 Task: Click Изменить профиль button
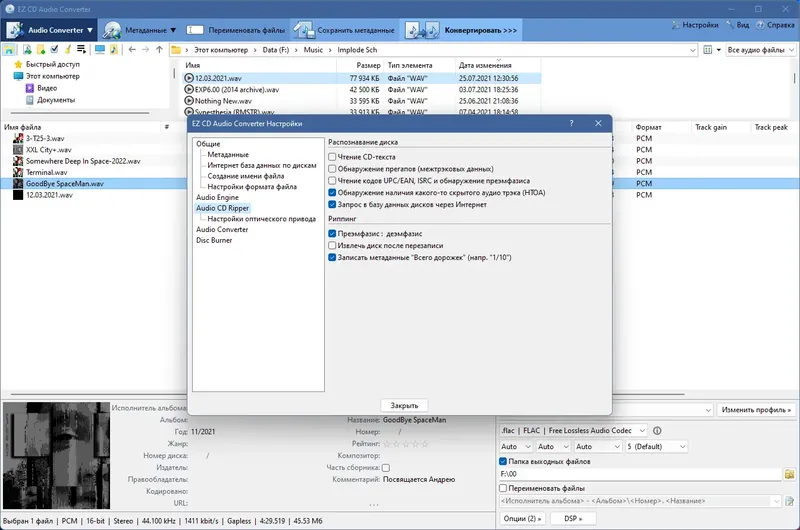(756, 410)
